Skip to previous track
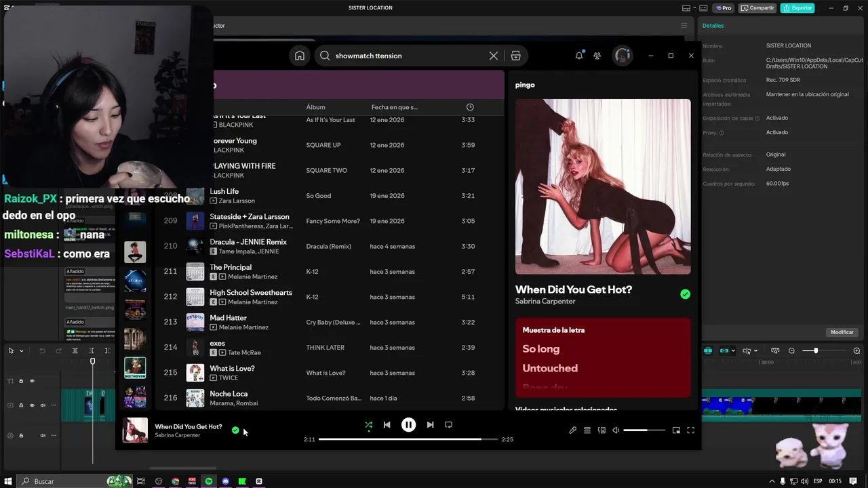868x488 pixels. click(x=387, y=425)
